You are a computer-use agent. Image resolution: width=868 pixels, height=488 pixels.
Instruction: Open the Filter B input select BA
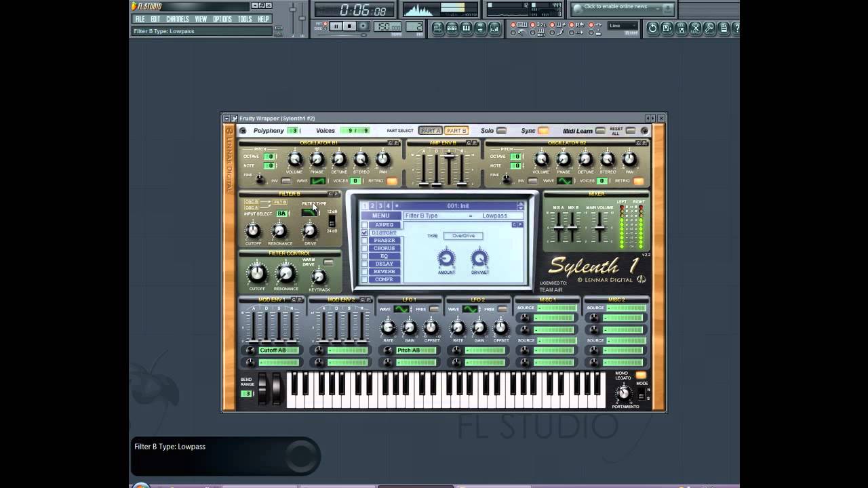tap(282, 213)
